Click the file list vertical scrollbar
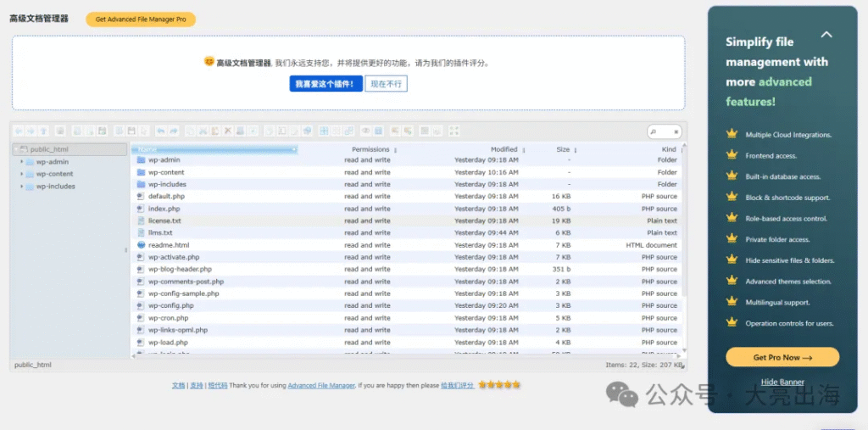 (x=684, y=249)
